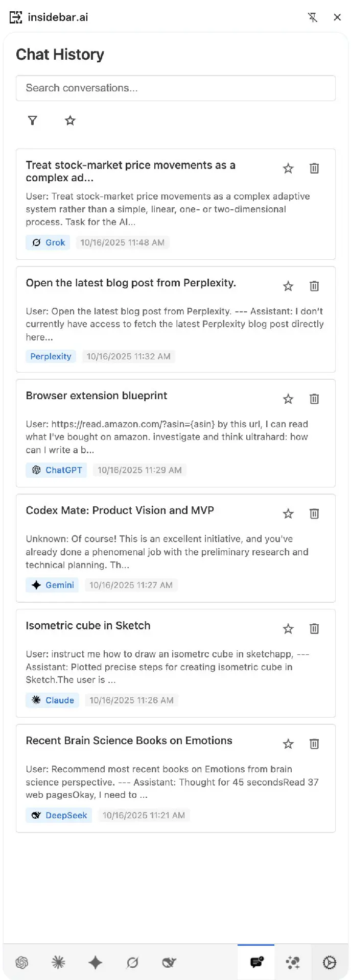Image resolution: width=351 pixels, height=980 pixels.
Task: Unpin the insidebar.ai side panel
Action: point(313,17)
